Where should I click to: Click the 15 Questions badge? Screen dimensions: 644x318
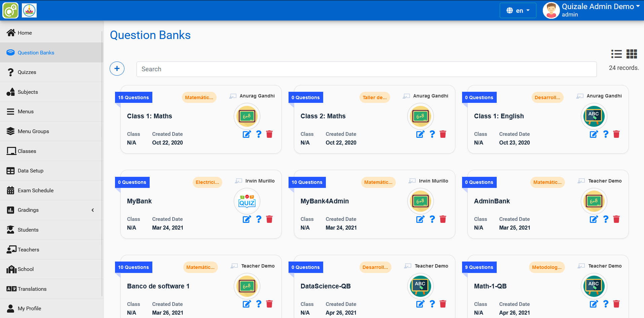click(134, 97)
